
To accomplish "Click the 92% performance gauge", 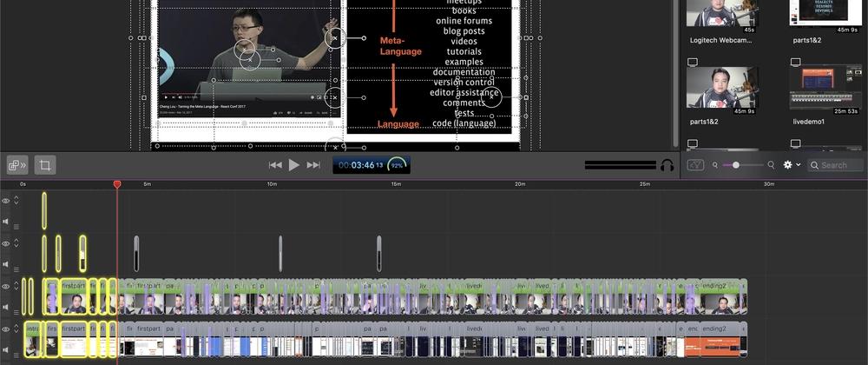I will (397, 165).
